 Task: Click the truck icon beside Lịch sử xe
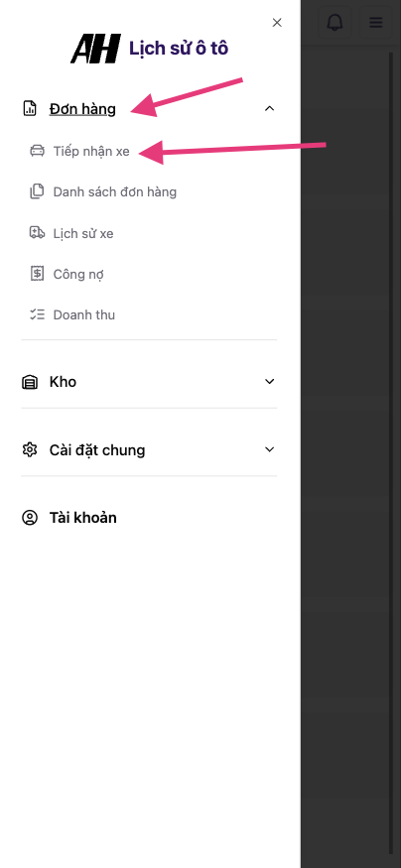(37, 233)
